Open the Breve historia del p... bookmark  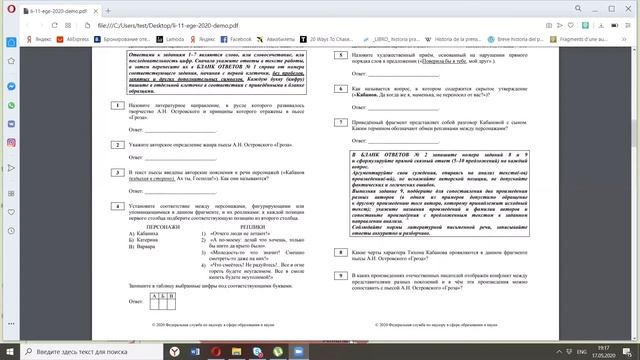coord(516,39)
